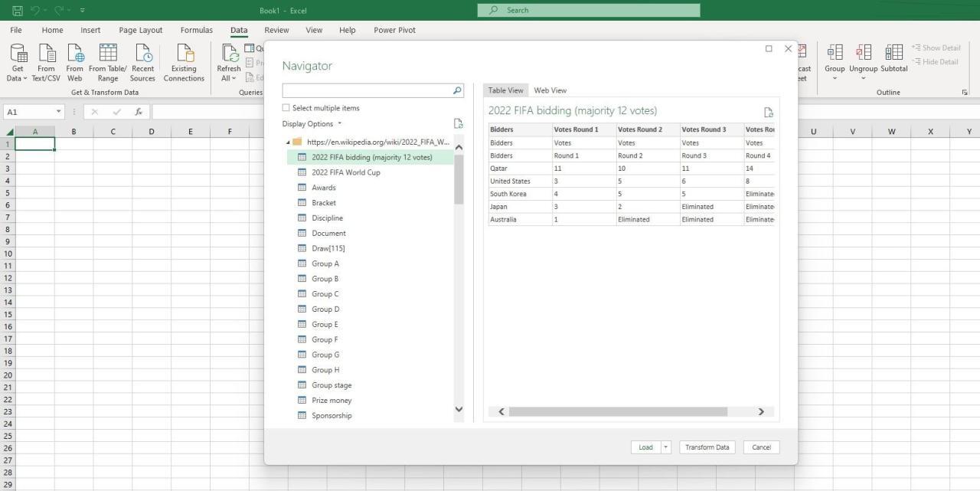The height and width of the screenshot is (491, 980).
Task: Open the Load button's dropdown arrow
Action: pyautogui.click(x=665, y=447)
